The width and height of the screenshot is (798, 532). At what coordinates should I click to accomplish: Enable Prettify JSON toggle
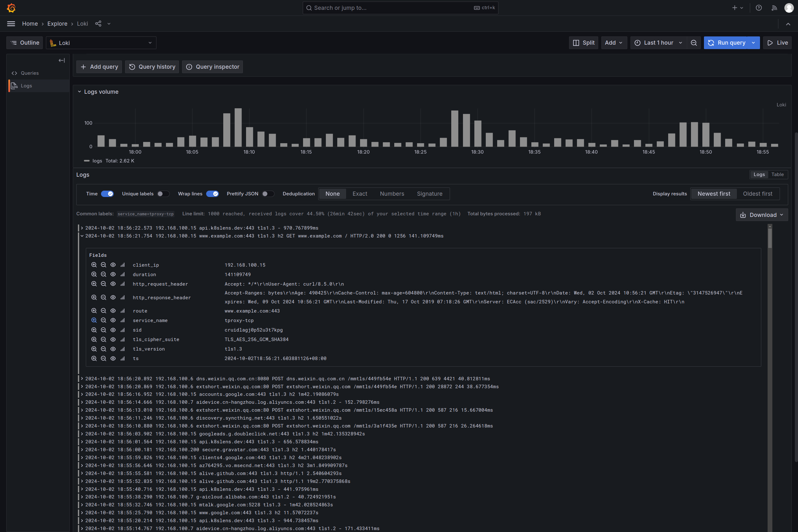pos(268,194)
